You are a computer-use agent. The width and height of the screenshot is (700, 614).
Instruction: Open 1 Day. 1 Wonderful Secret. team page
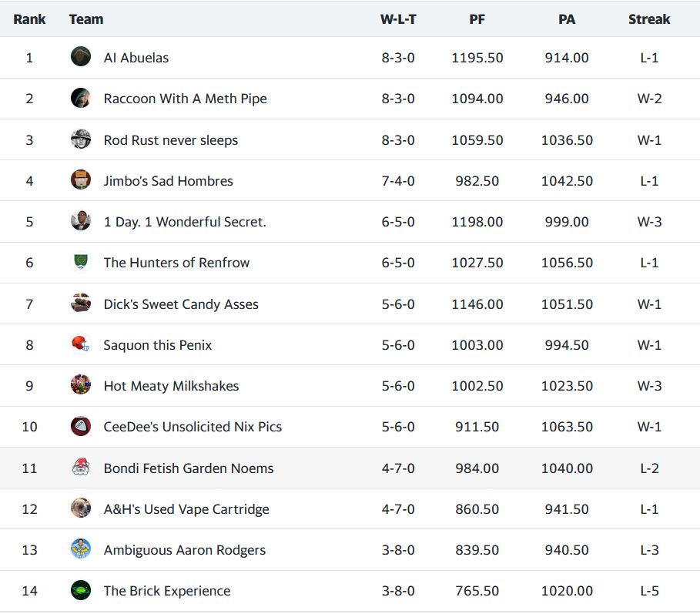coord(185,222)
